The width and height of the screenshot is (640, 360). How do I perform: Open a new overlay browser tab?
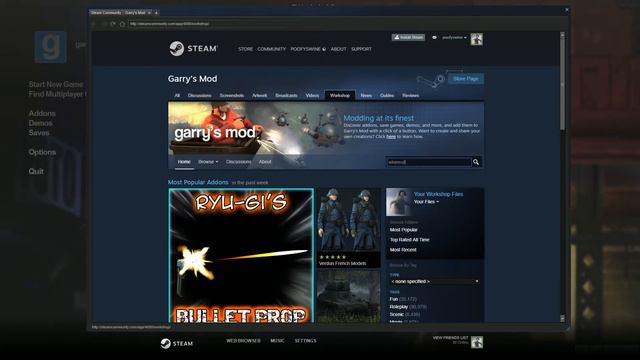(156, 13)
